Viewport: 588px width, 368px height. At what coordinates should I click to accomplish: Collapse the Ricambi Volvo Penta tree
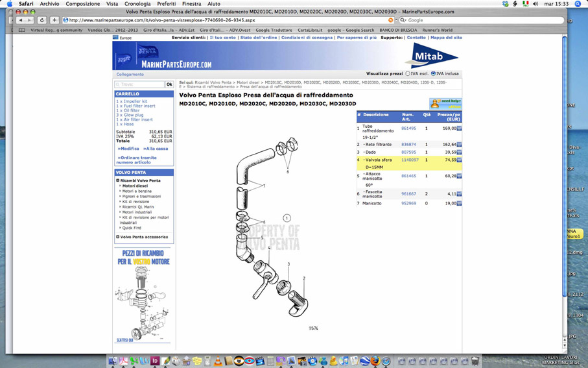118,180
